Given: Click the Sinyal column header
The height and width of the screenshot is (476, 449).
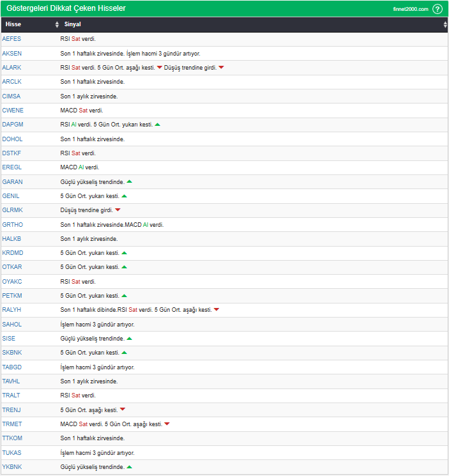Looking at the screenshot, I should point(72,25).
